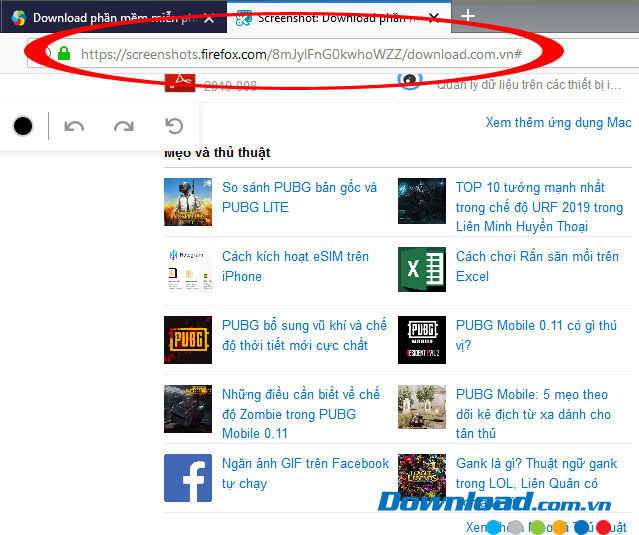Image resolution: width=639 pixels, height=535 pixels.
Task: Click the Liên Minh Huyền Thoại dark thumbnail
Action: (422, 201)
